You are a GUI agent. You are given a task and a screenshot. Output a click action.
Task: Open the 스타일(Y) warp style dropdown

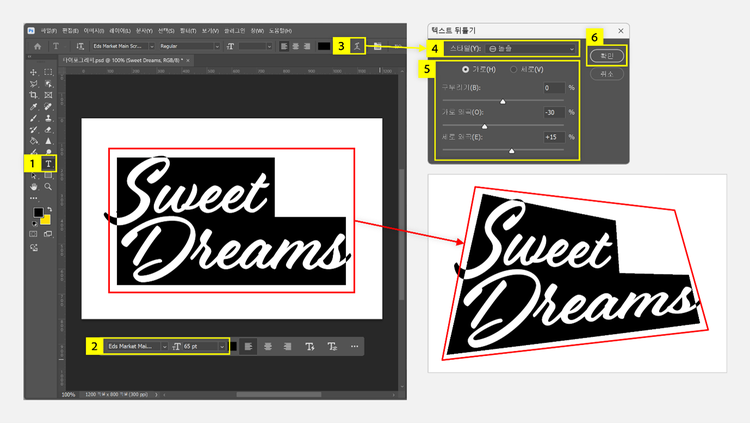click(530, 49)
